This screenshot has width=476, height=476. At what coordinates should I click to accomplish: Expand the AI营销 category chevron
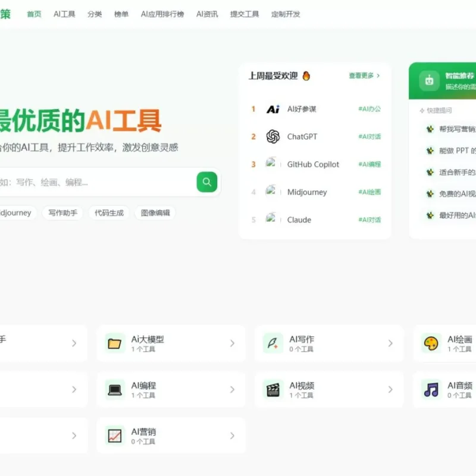[x=232, y=436]
